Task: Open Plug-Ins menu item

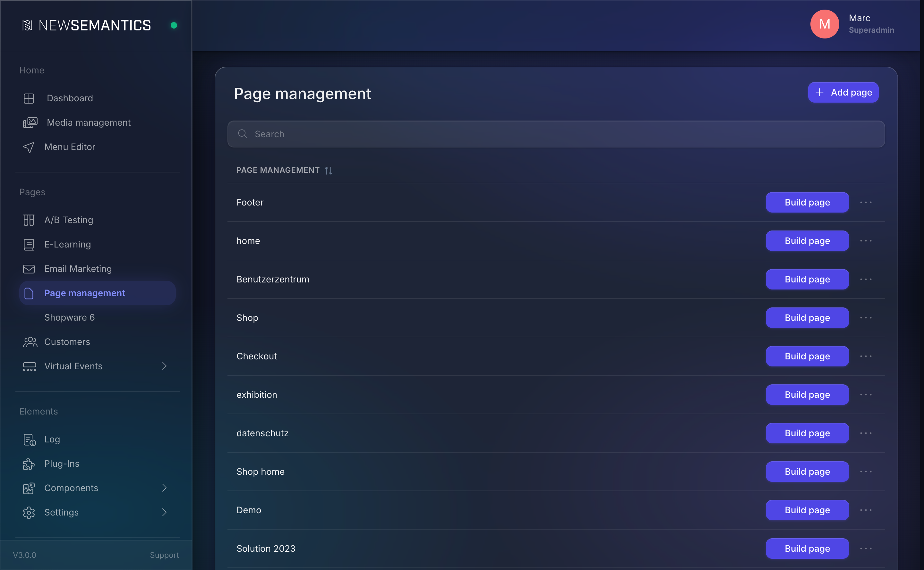Action: pyautogui.click(x=97, y=464)
